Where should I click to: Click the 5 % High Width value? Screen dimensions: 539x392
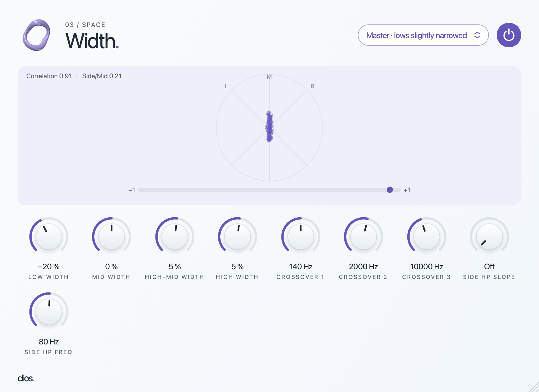[237, 266]
